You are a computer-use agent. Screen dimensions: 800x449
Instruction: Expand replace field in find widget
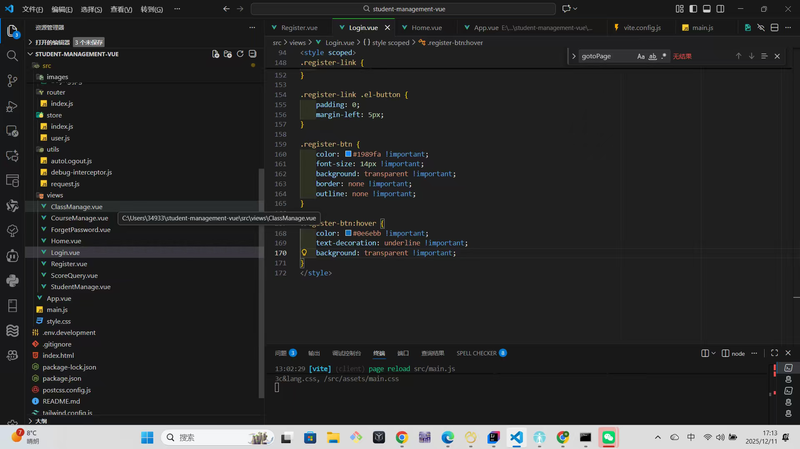[574, 56]
